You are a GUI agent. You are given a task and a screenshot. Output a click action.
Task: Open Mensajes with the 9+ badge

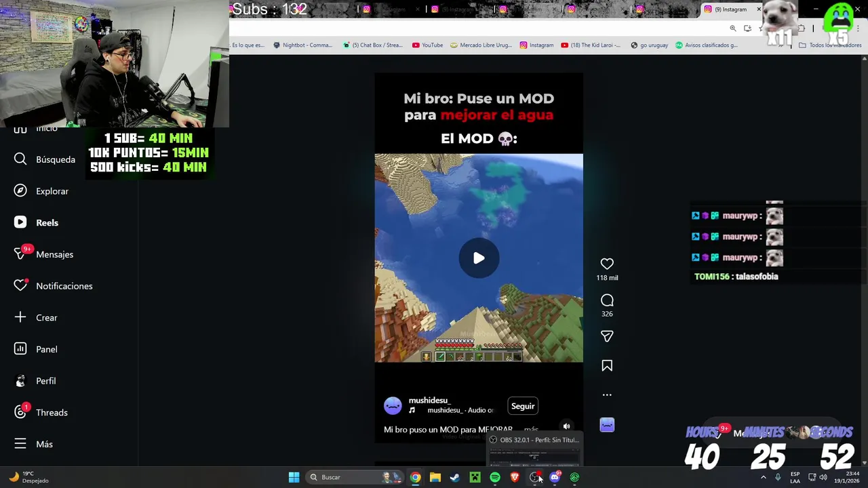click(x=43, y=254)
